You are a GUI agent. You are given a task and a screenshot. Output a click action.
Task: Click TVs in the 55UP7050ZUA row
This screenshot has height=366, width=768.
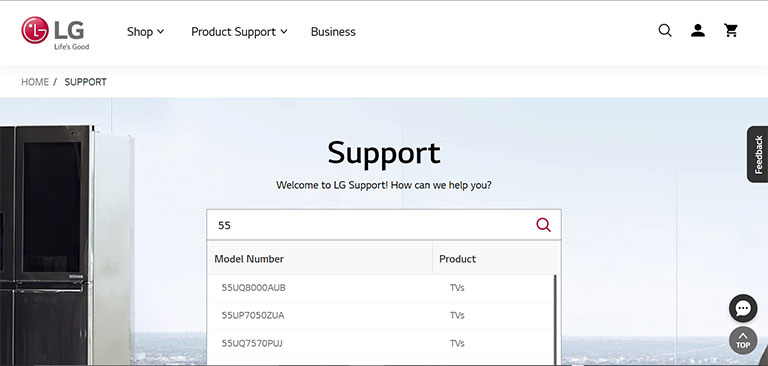(457, 316)
